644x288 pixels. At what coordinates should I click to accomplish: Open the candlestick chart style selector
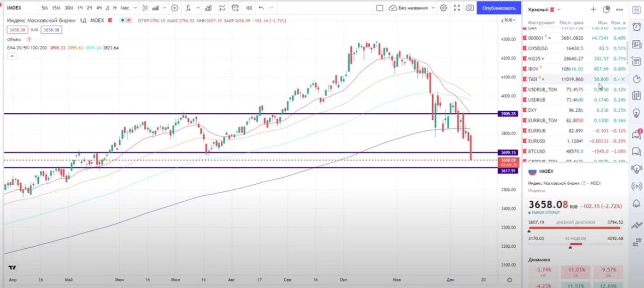pos(145,8)
